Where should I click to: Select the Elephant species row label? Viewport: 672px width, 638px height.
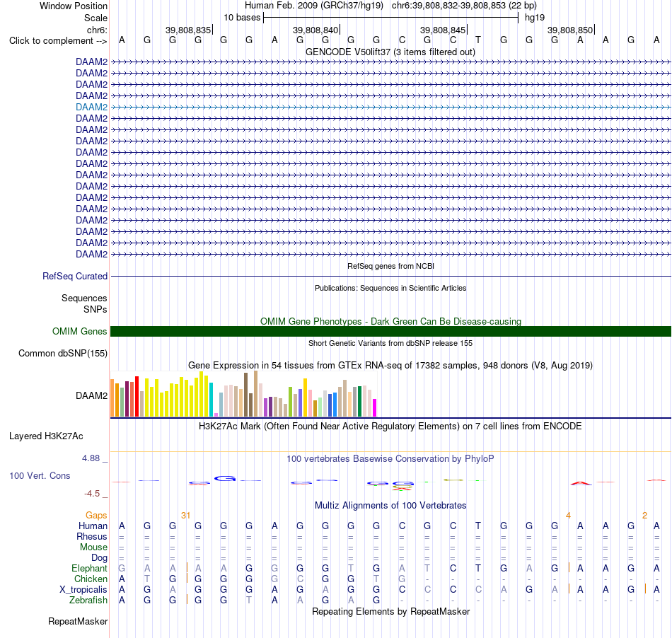[x=89, y=568]
